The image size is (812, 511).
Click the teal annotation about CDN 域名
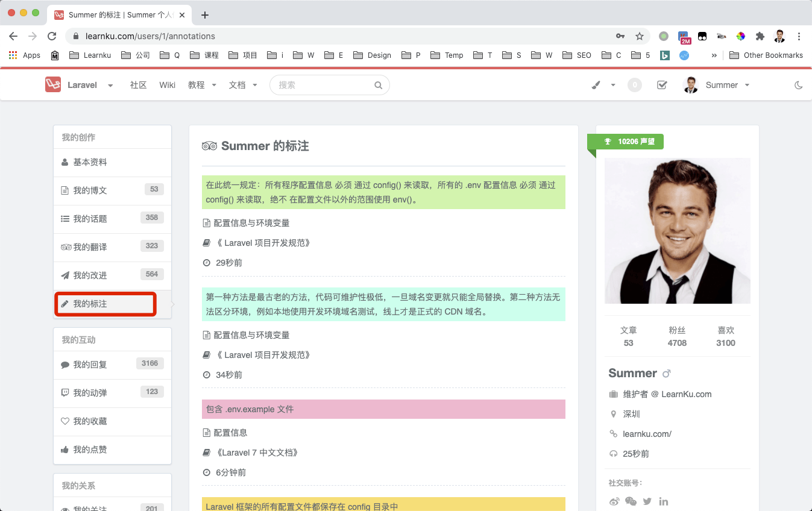click(x=383, y=304)
